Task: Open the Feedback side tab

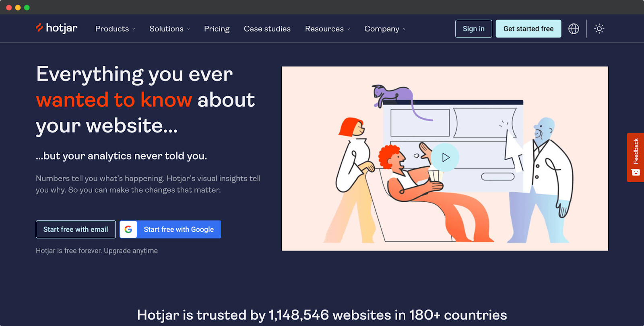Action: click(x=636, y=157)
